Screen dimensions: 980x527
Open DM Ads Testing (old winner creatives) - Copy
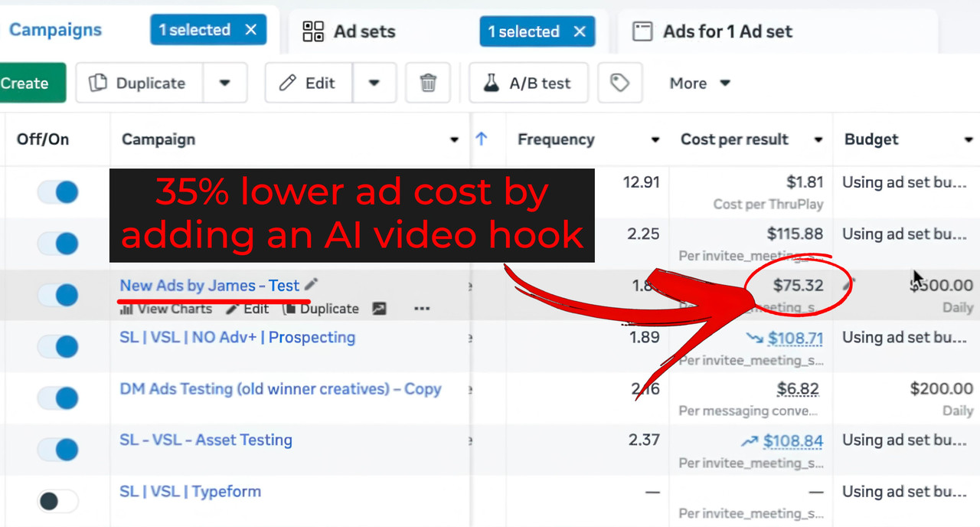click(x=280, y=388)
